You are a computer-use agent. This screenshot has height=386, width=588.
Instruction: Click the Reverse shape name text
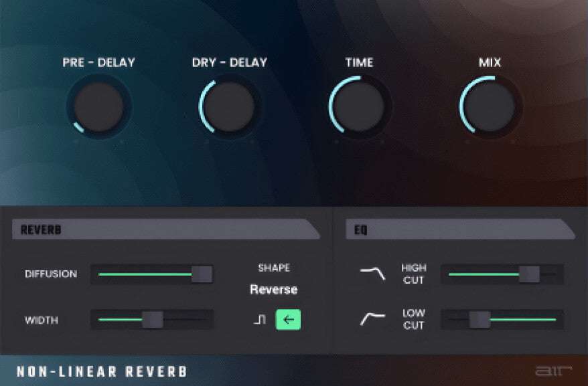273,290
